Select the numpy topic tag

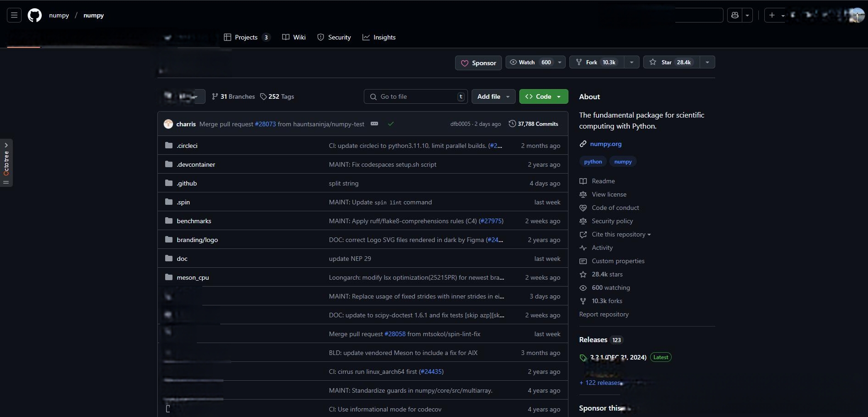pos(623,162)
